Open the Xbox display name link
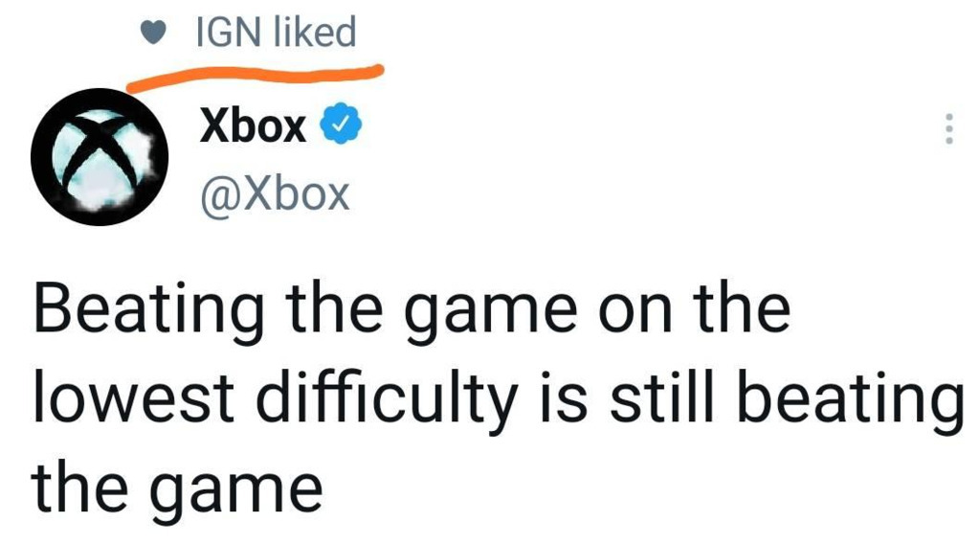Viewport: 980px width, 545px height. coord(253,125)
